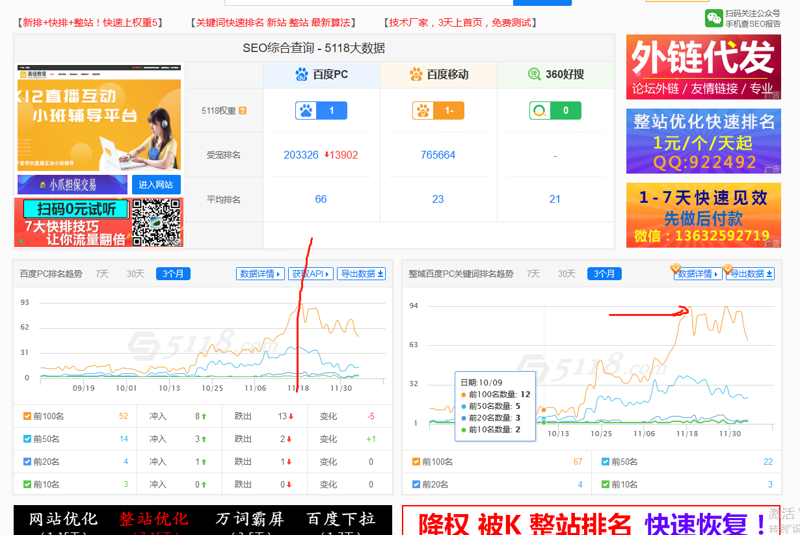
Task: Toggle 前20名 checkbox in 整域 keyword trend legend
Action: 416,484
